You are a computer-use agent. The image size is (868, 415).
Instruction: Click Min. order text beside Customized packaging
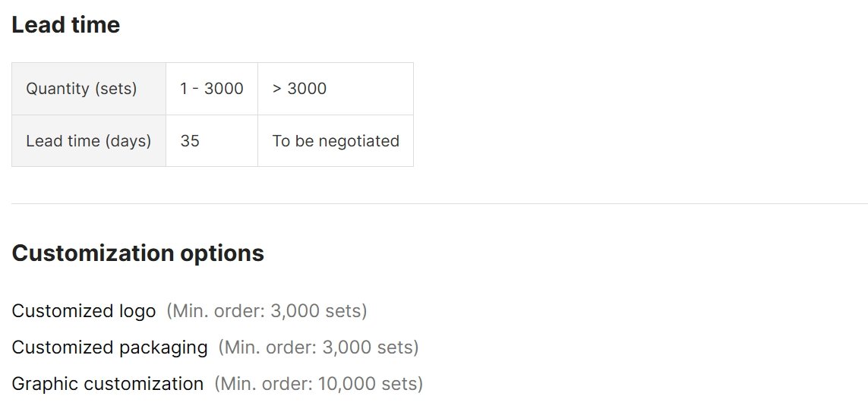318,347
